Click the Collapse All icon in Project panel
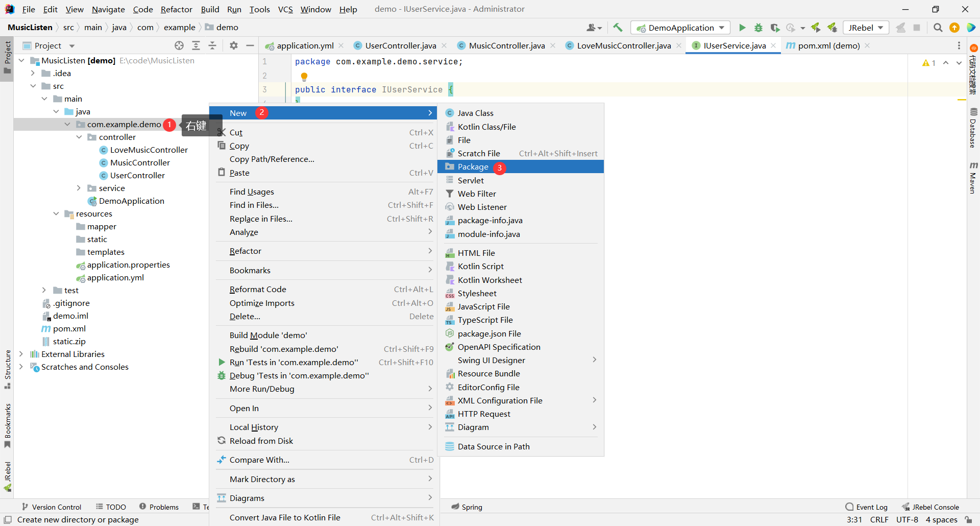This screenshot has height=526, width=980. coord(212,45)
